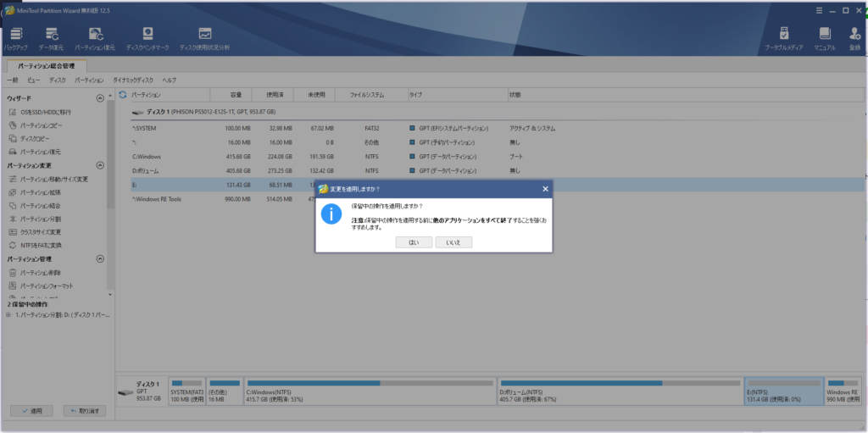Open the パーティション menu
The image size is (868, 433).
click(89, 80)
